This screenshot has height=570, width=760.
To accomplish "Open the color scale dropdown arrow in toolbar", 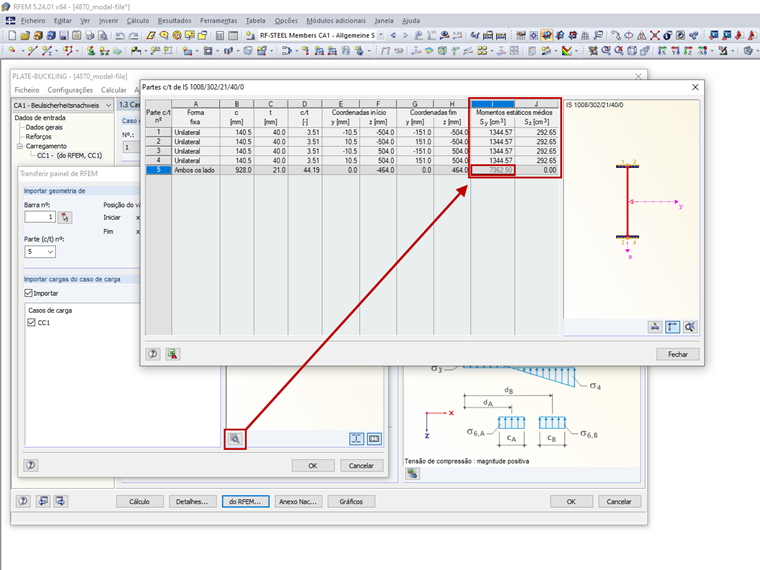I will [576, 50].
